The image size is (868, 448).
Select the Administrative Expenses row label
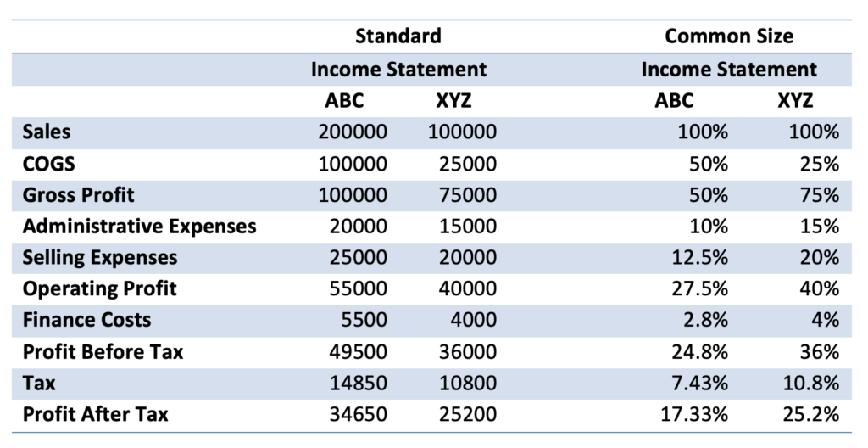[140, 227]
